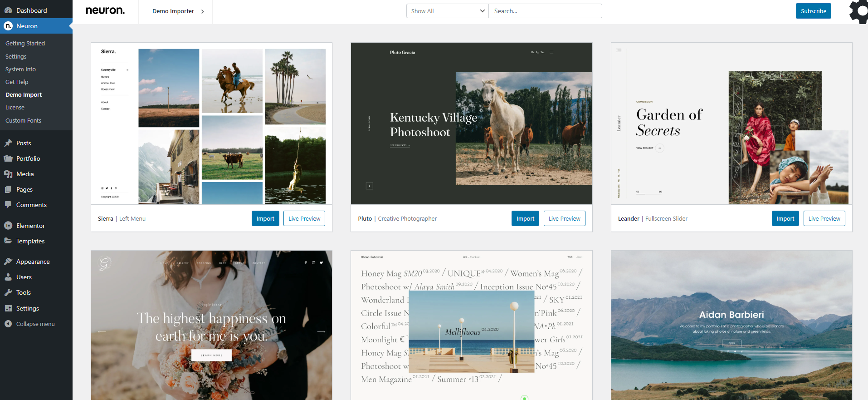Click the Subscribe button
The height and width of the screenshot is (400, 868).
813,11
